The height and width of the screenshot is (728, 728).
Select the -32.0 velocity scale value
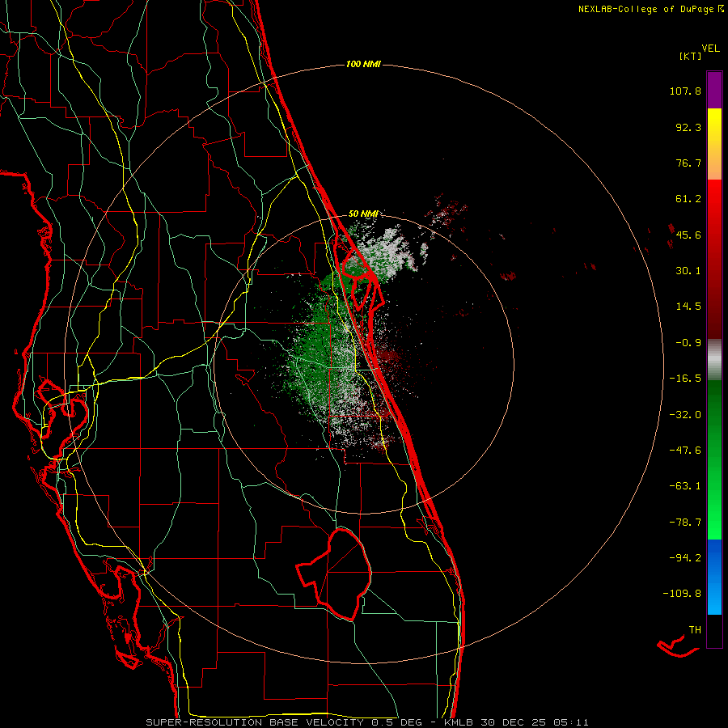[685, 415]
